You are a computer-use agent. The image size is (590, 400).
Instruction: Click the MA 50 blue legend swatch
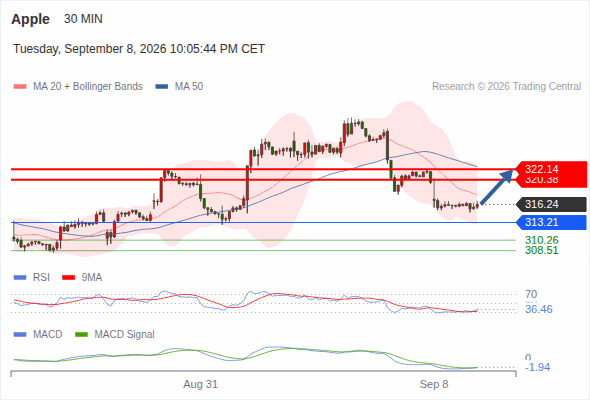click(x=162, y=87)
